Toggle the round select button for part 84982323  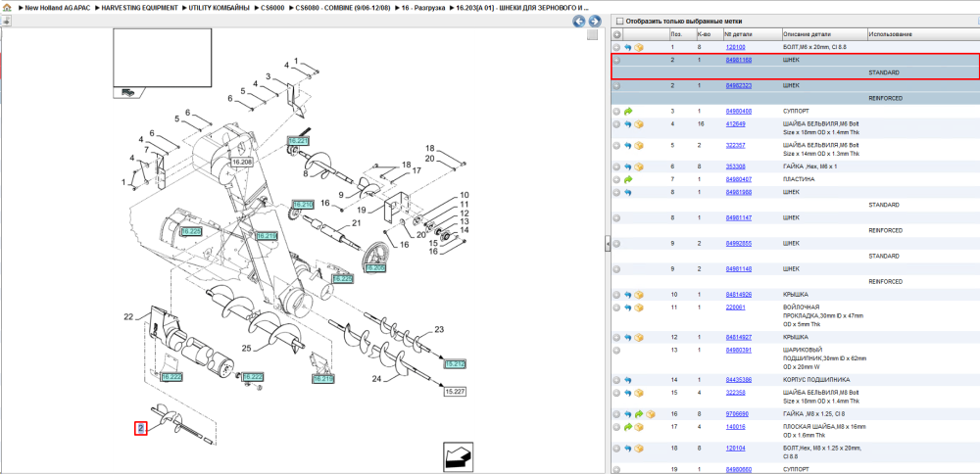(x=616, y=85)
